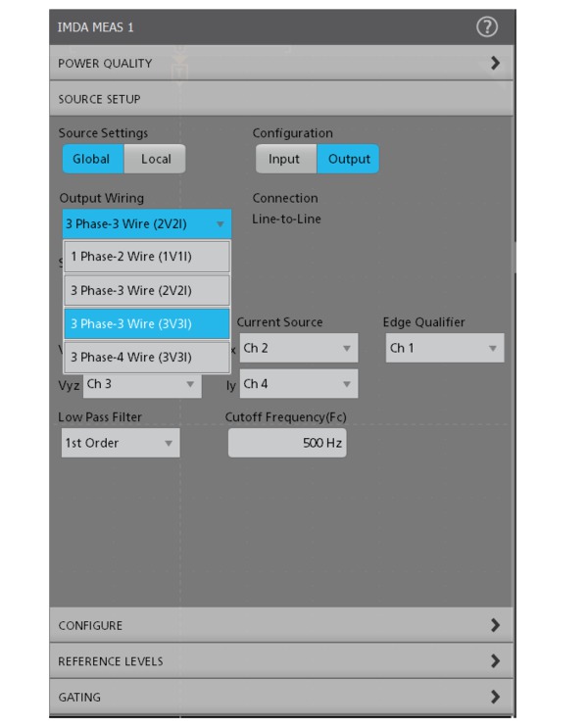The height and width of the screenshot is (728, 588).
Task: Choose Input configuration
Action: pyautogui.click(x=285, y=159)
